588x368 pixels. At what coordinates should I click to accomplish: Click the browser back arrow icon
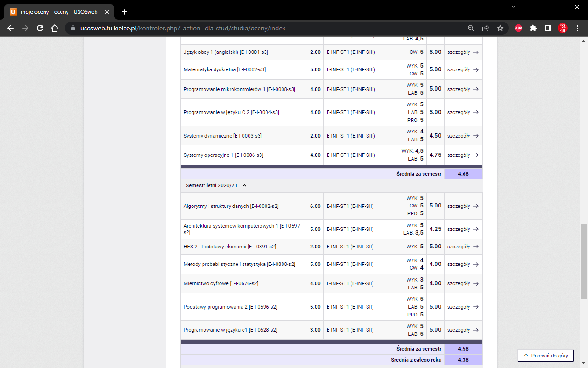pyautogui.click(x=11, y=28)
